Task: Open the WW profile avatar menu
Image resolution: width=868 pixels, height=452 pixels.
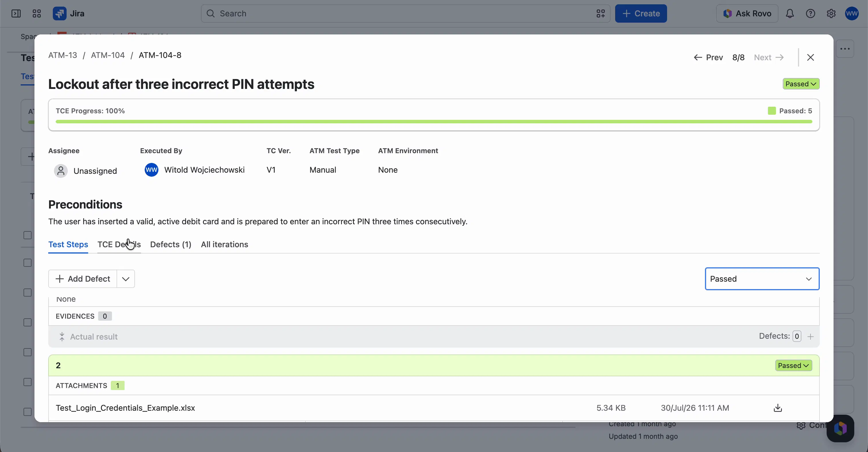Action: point(851,13)
